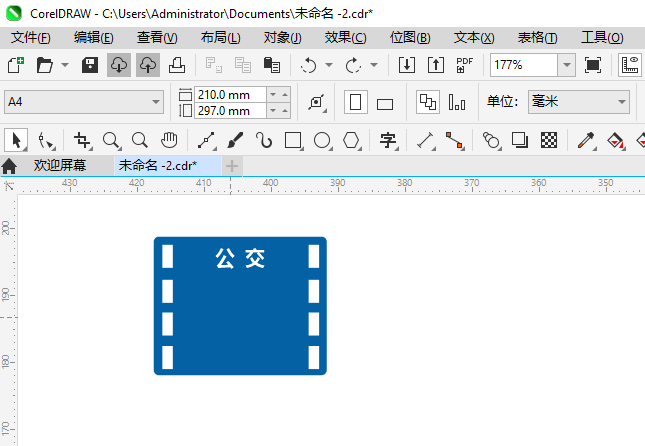Image resolution: width=645 pixels, height=446 pixels.
Task: Select the LiveSketch curve tool
Action: click(264, 141)
